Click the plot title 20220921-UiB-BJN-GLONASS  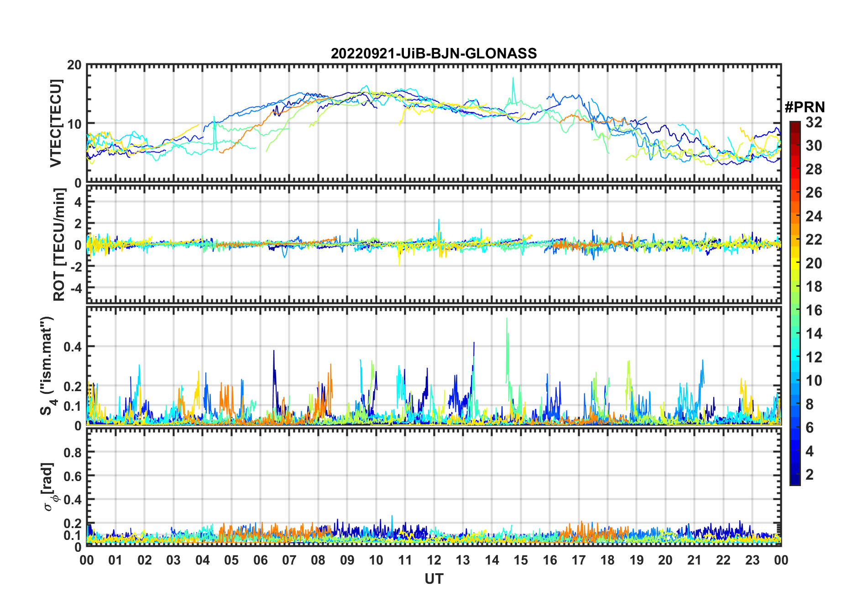click(x=434, y=53)
